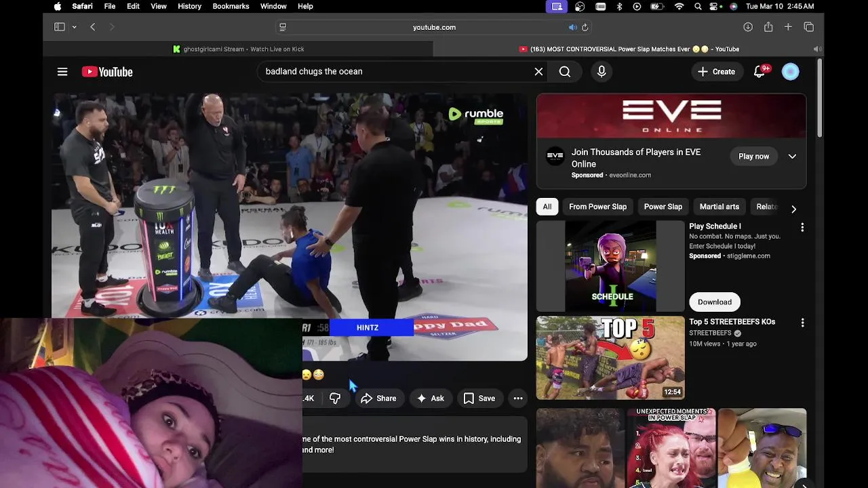Open options for Play Schedule I ad
The width and height of the screenshot is (868, 488).
(802, 228)
